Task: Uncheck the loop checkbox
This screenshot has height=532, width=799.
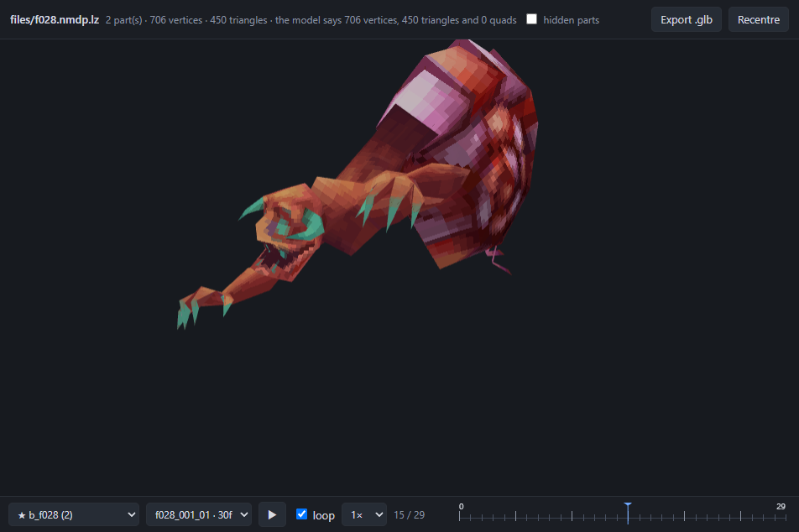Action: (301, 514)
